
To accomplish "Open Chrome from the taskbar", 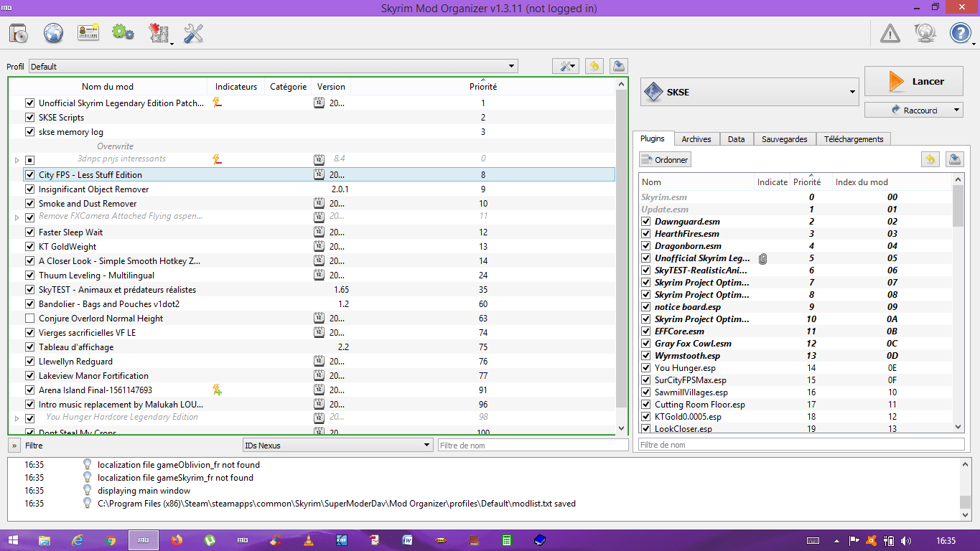I will (x=111, y=540).
